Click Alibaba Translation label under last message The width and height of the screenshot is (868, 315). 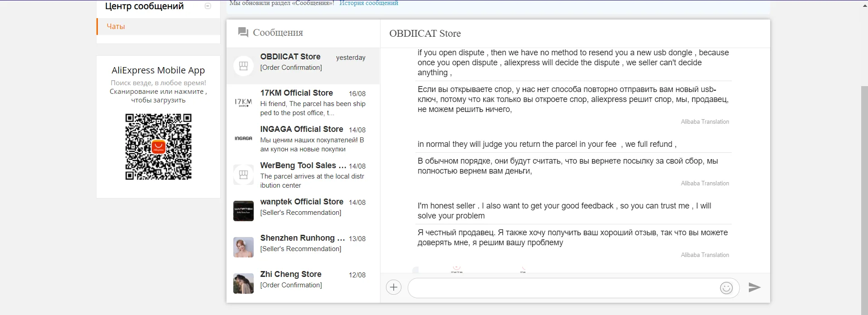705,255
